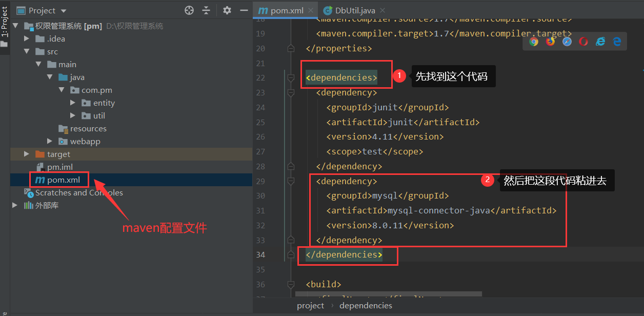Click the locate/scroll-from-source target icon
Viewport: 644px width, 316px height.
(189, 10)
